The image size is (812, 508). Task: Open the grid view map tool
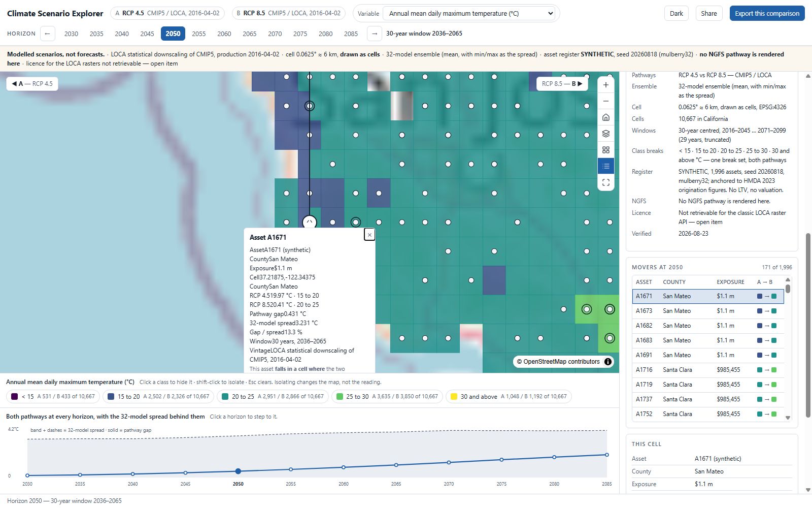pos(606,150)
